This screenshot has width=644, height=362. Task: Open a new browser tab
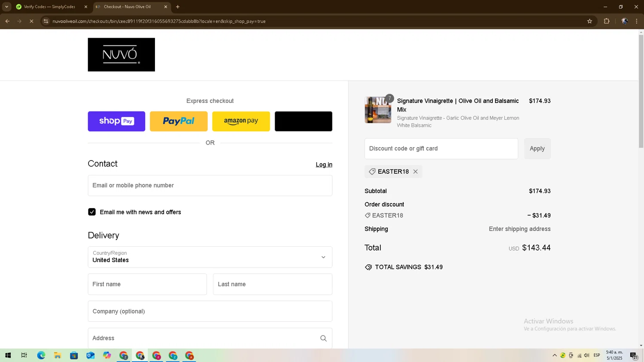click(178, 7)
